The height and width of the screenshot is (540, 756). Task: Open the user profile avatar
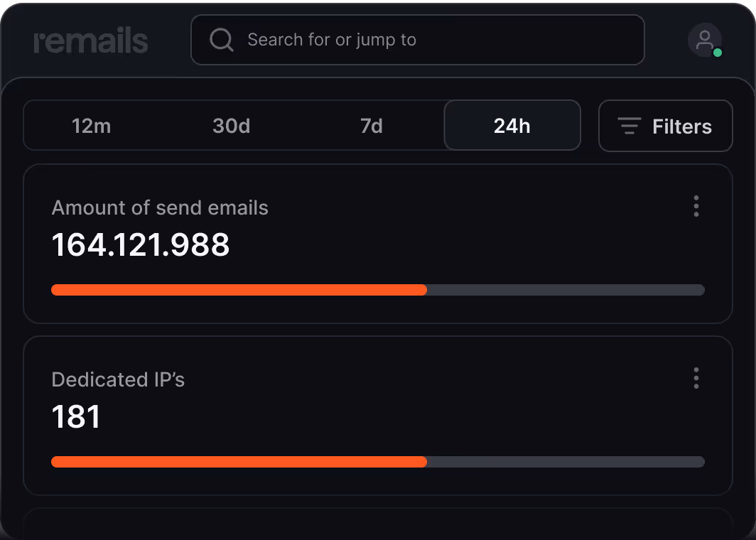tap(704, 40)
